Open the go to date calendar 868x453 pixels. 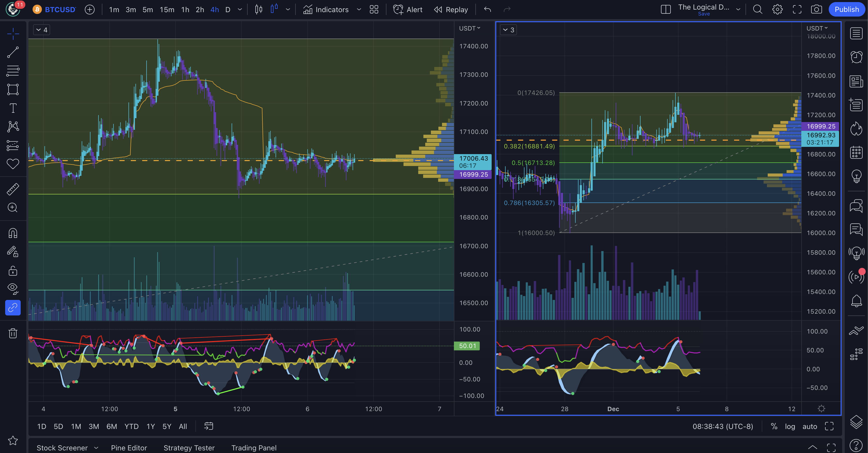tap(209, 426)
